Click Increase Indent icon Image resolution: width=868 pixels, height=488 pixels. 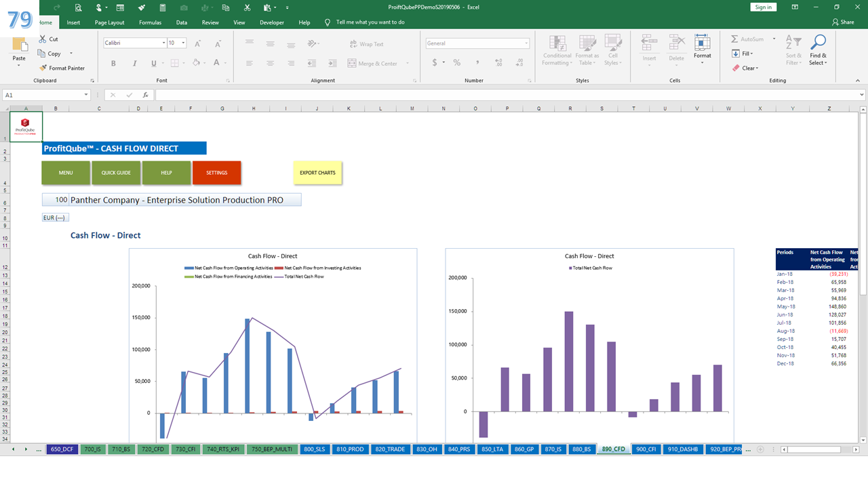click(332, 63)
